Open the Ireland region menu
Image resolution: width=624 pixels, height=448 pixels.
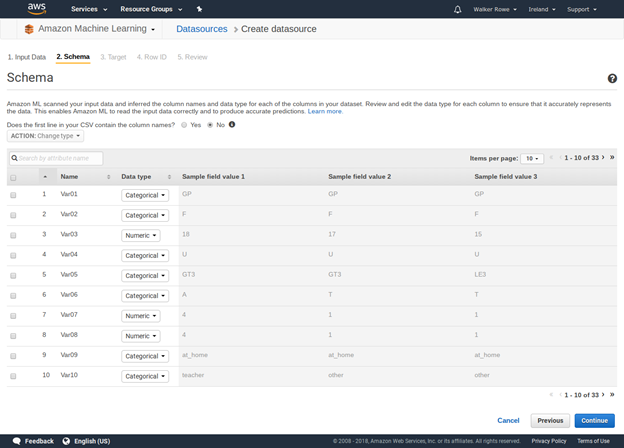click(x=542, y=9)
